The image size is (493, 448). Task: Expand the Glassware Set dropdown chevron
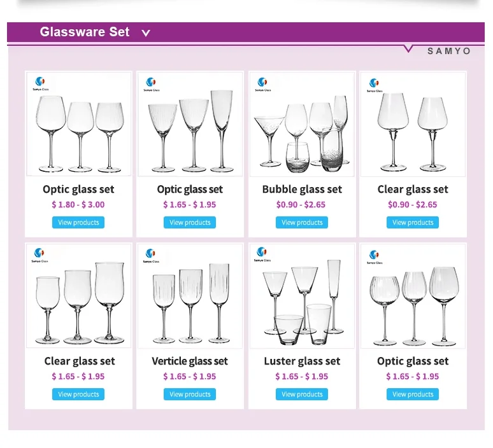pos(146,33)
